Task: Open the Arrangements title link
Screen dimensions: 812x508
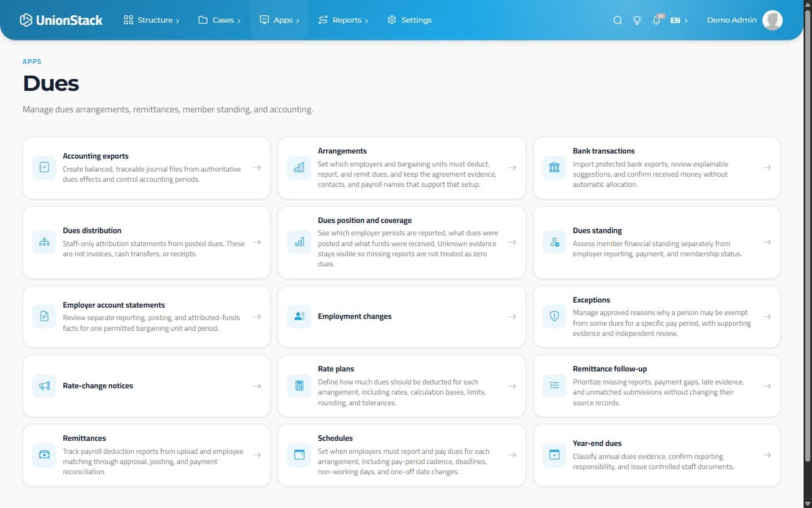Action: point(342,151)
